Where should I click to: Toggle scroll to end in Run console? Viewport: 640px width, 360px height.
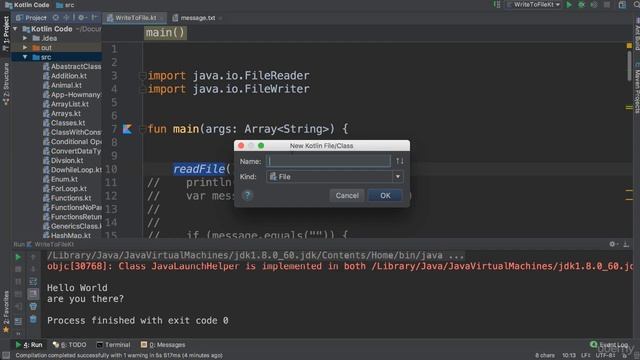(33, 294)
